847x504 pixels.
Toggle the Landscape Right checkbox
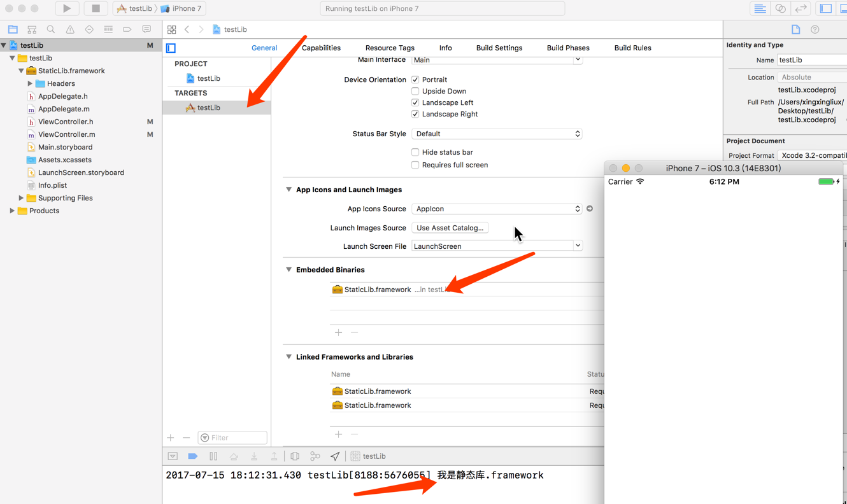point(415,114)
